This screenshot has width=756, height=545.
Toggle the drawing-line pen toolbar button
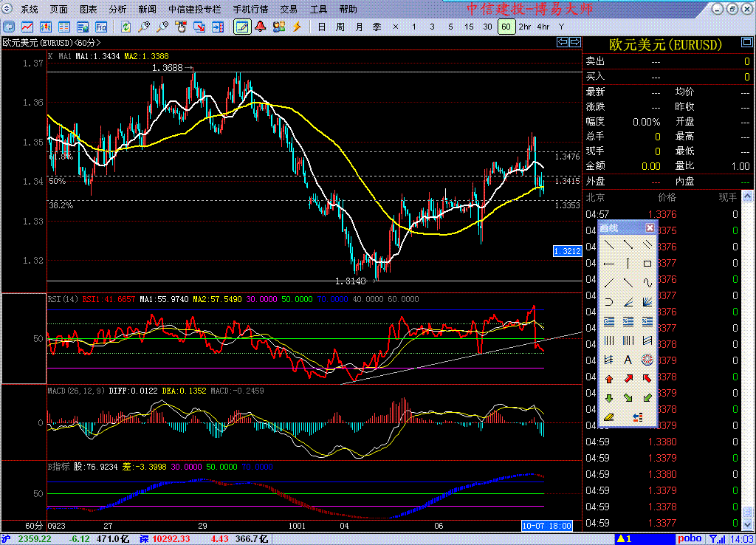[241, 27]
